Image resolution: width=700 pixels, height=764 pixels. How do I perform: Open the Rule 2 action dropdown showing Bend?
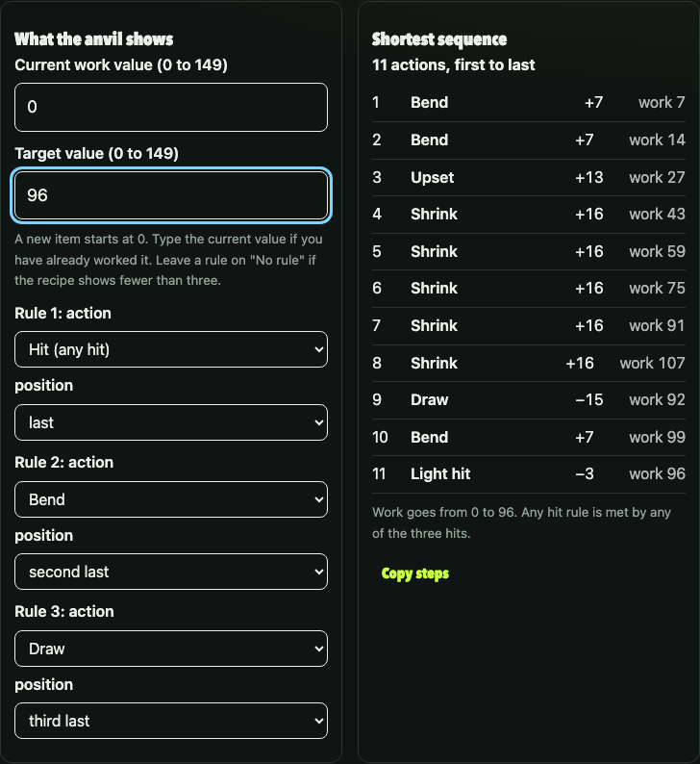(171, 499)
